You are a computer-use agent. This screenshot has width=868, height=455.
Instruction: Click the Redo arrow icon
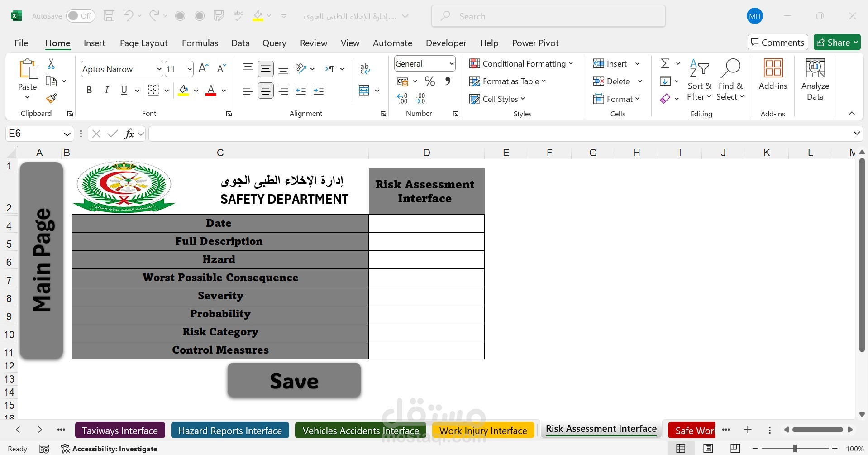point(154,16)
